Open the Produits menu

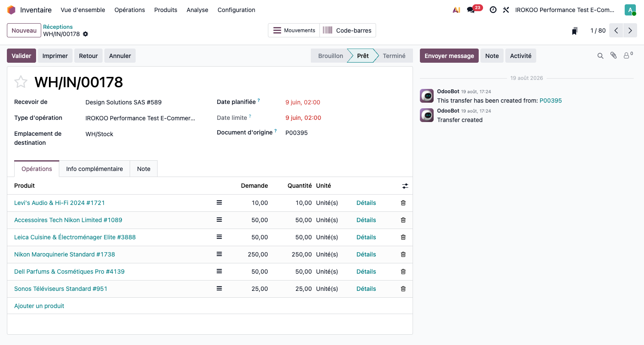166,10
